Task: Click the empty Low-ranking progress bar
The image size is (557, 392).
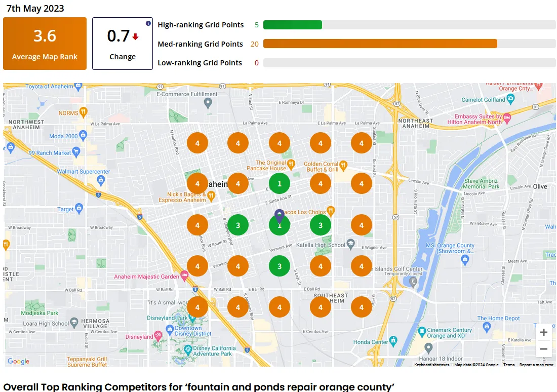Action: pyautogui.click(x=410, y=63)
